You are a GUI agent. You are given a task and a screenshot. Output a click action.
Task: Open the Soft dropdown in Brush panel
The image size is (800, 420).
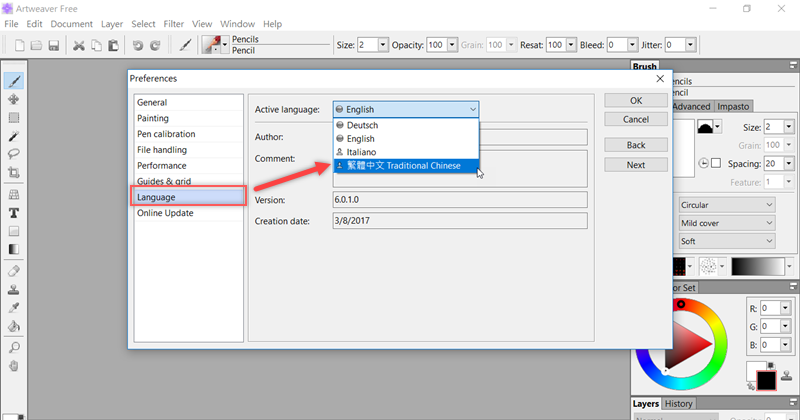click(726, 241)
